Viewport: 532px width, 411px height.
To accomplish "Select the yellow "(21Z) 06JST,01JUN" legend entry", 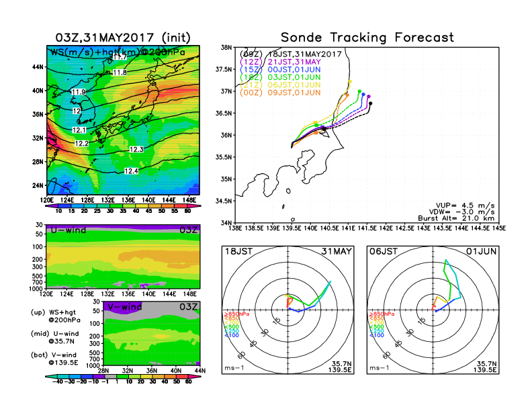I will tap(280, 85).
